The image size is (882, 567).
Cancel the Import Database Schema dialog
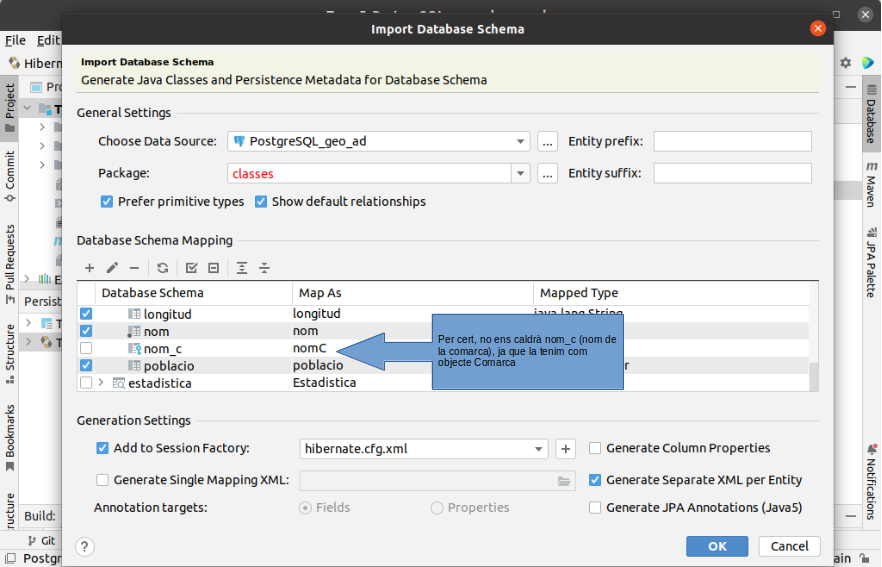click(789, 546)
